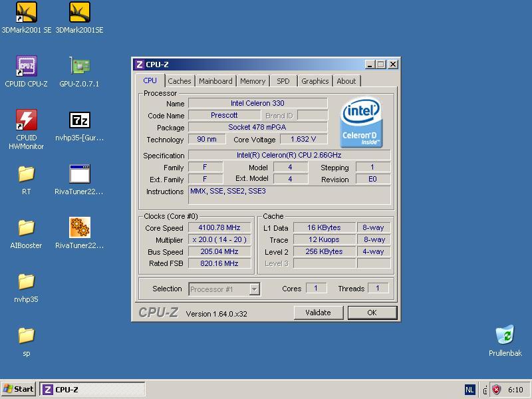Image resolution: width=532 pixels, height=399 pixels.
Task: Open the Start menu
Action: 19,389
